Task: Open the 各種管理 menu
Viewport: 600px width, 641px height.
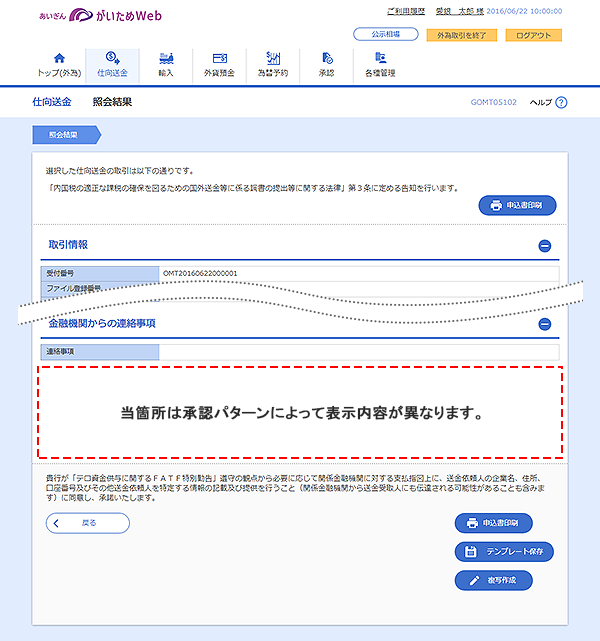Action: (x=380, y=65)
